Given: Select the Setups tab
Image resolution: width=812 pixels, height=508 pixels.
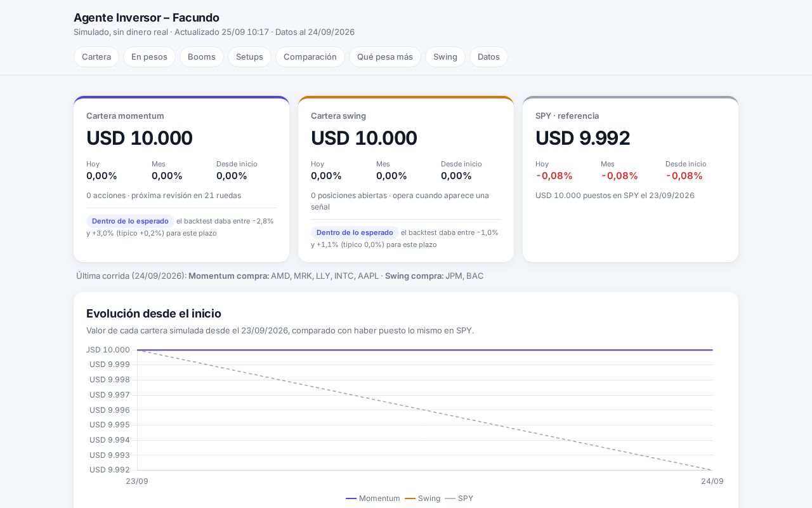Looking at the screenshot, I should click(249, 57).
